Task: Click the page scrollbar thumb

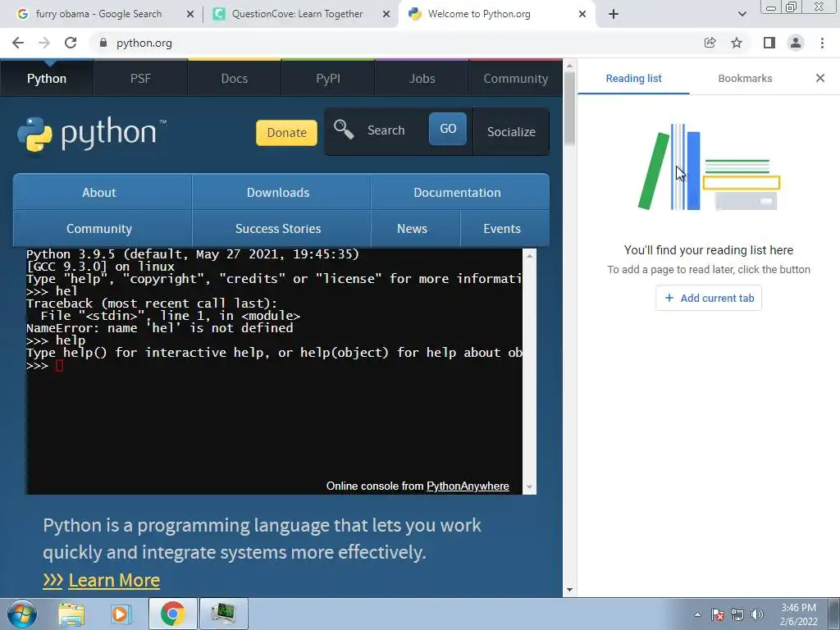Action: click(x=569, y=108)
